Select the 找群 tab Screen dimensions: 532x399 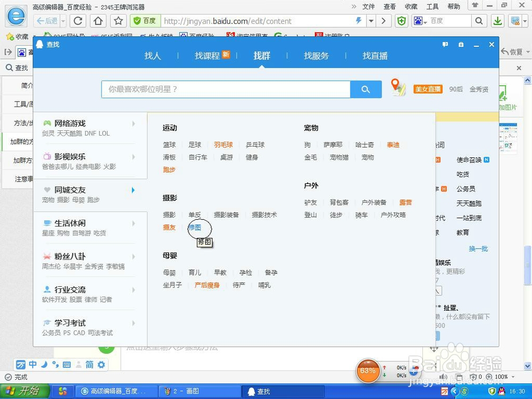click(x=262, y=56)
